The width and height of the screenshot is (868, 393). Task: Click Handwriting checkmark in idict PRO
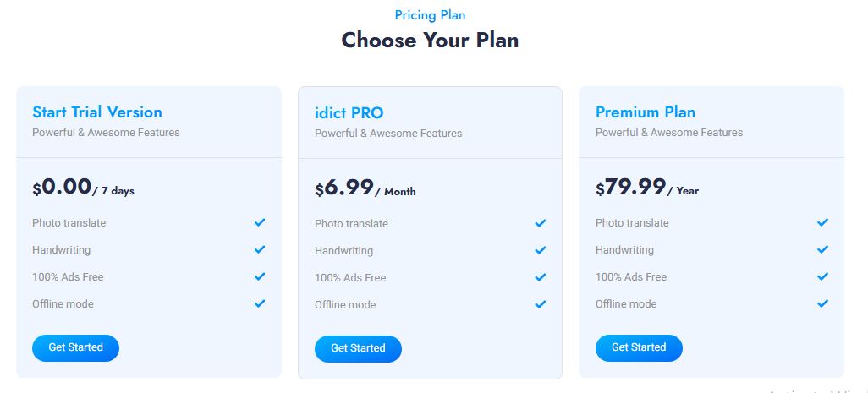tap(541, 250)
